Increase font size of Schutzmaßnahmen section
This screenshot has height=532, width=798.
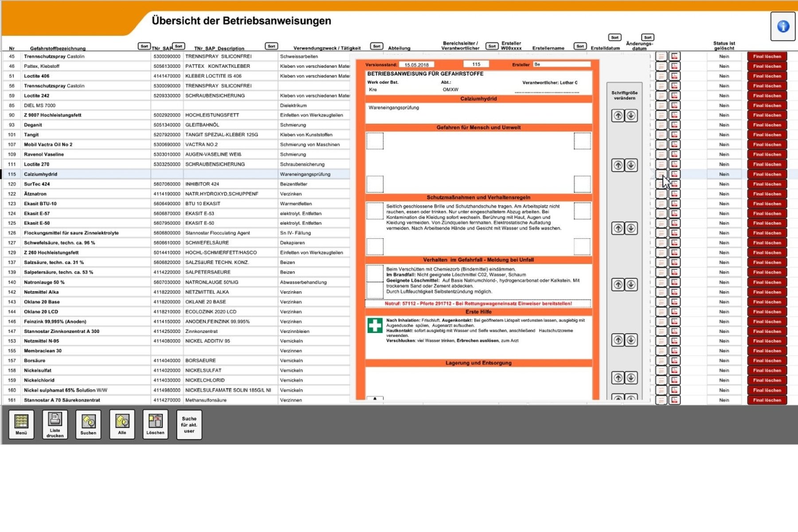618,228
